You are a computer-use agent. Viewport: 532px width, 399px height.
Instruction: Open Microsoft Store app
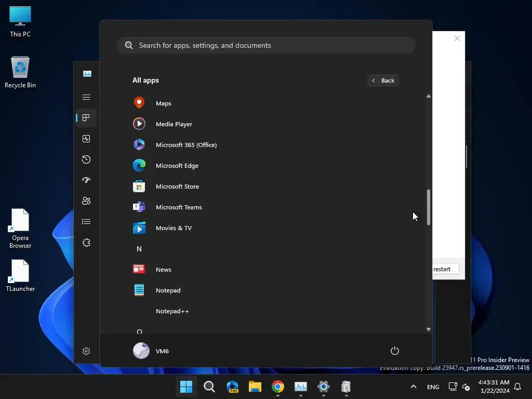[265, 187]
